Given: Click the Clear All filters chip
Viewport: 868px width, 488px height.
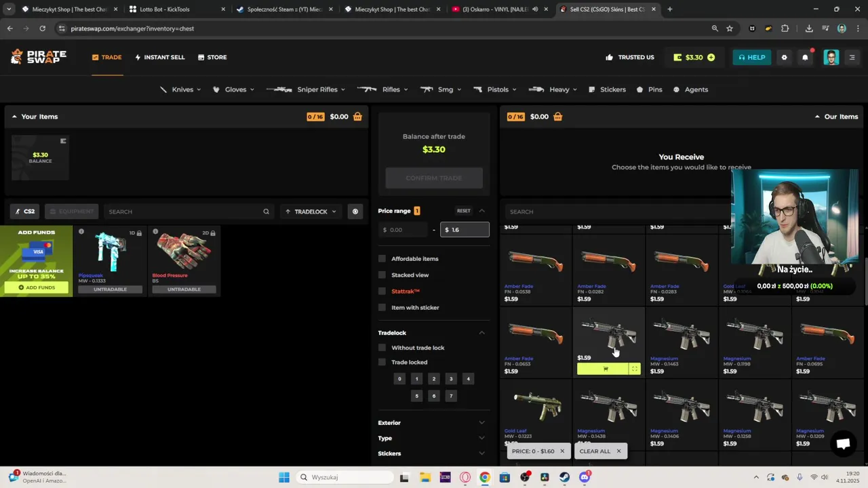Looking at the screenshot, I should 600,451.
